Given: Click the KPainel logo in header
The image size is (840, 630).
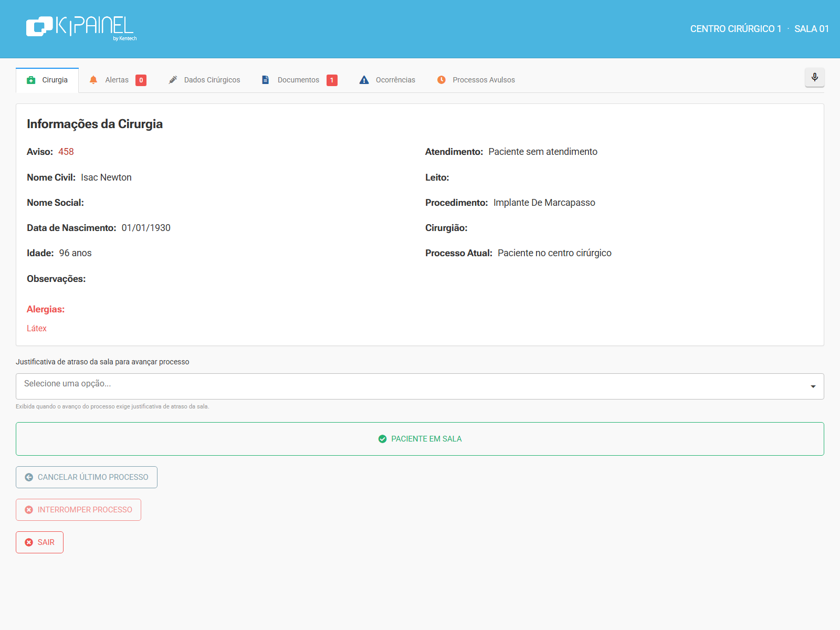Looking at the screenshot, I should point(81,28).
